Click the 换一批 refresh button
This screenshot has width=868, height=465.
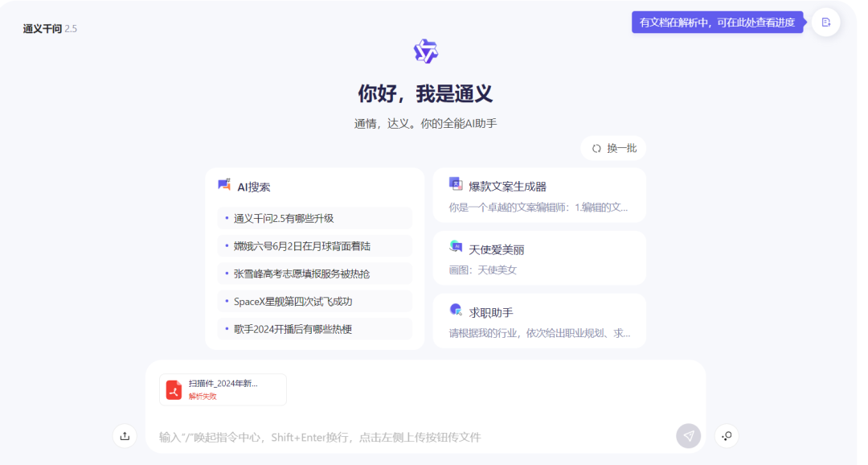click(613, 149)
